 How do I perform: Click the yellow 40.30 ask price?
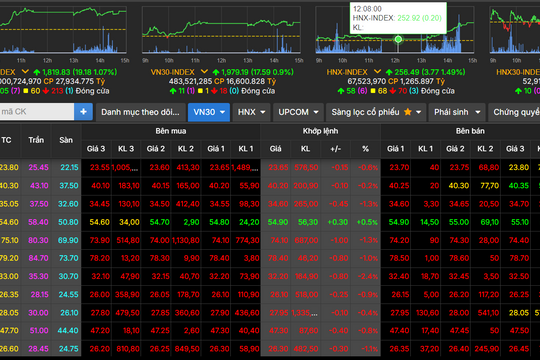pyautogui.click(x=459, y=186)
